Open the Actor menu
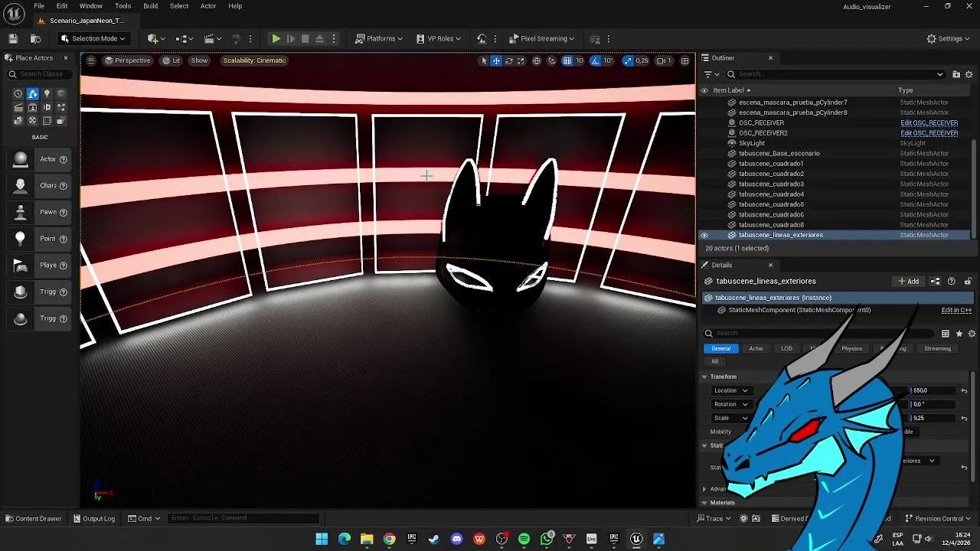Screen dimensions: 980x551 click(x=208, y=6)
